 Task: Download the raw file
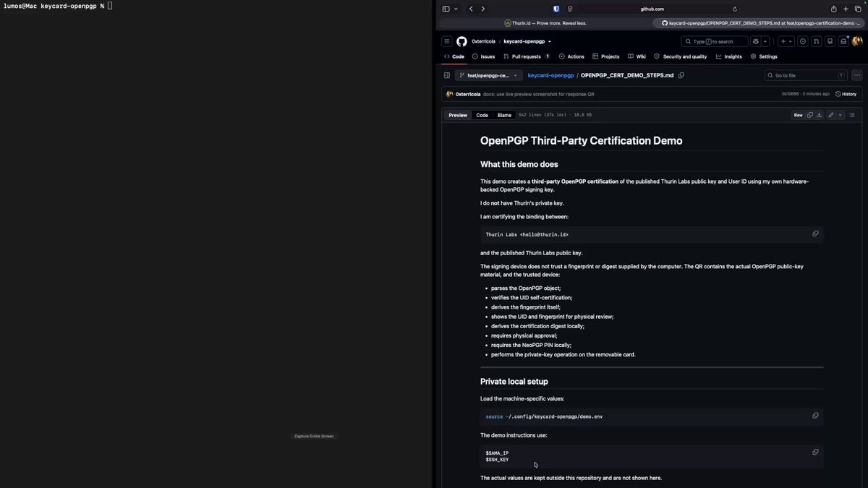(x=819, y=115)
